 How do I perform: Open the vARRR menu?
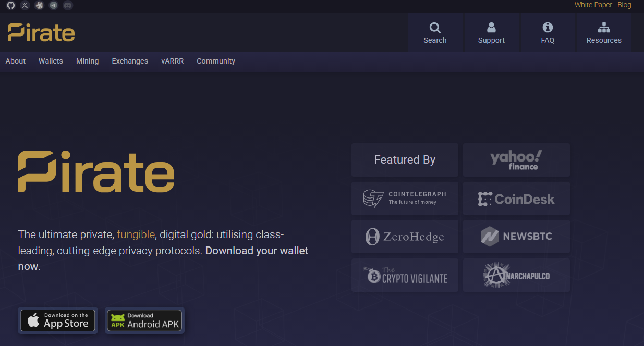click(173, 61)
